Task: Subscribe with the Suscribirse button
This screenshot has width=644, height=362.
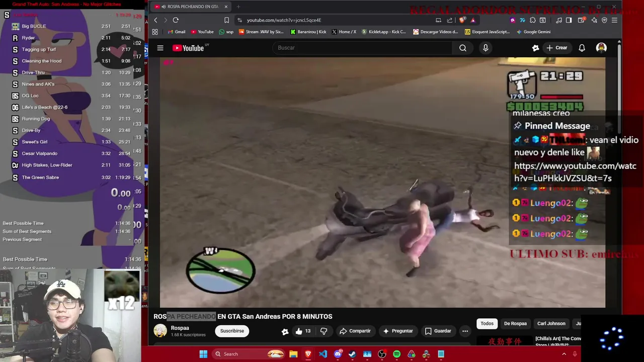Action: pyautogui.click(x=232, y=331)
